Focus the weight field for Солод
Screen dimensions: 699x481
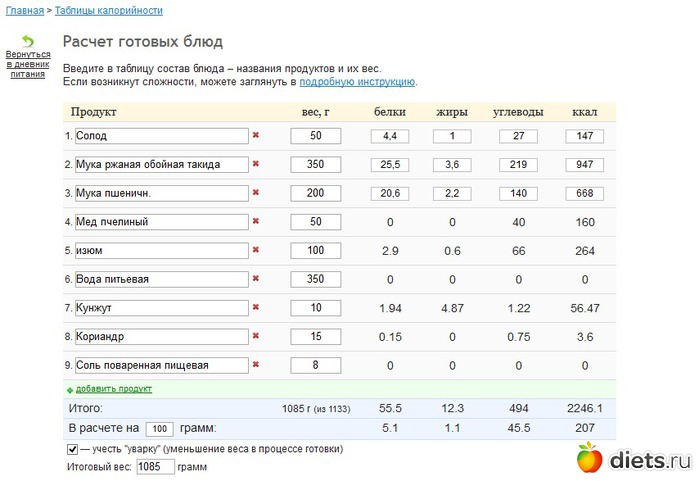pyautogui.click(x=316, y=136)
